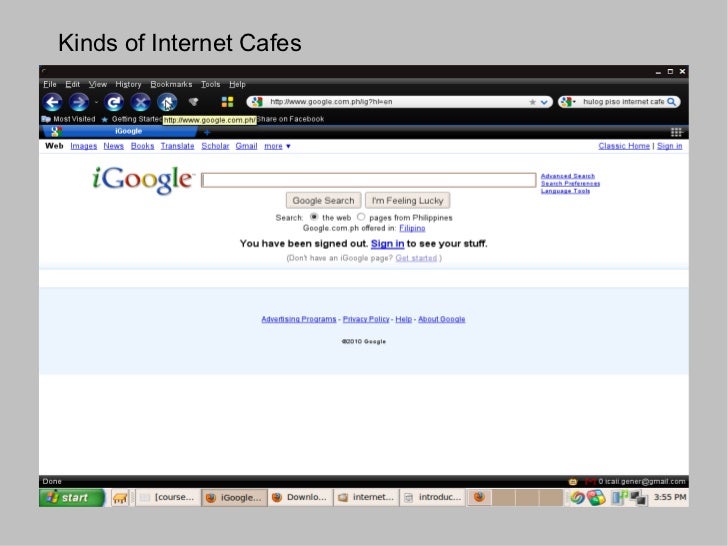Select the iGoogle browser tab
This screenshot has width=728, height=546.
(120, 132)
